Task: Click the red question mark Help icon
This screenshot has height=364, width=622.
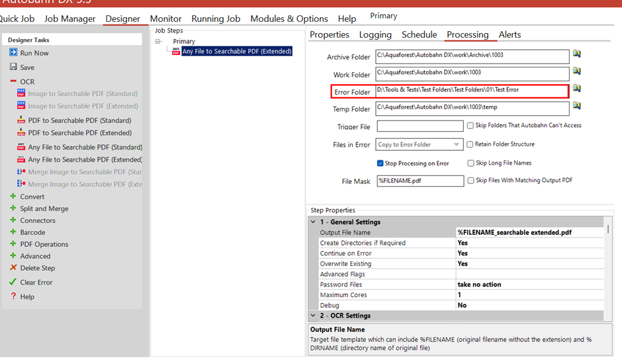Action: coord(13,296)
